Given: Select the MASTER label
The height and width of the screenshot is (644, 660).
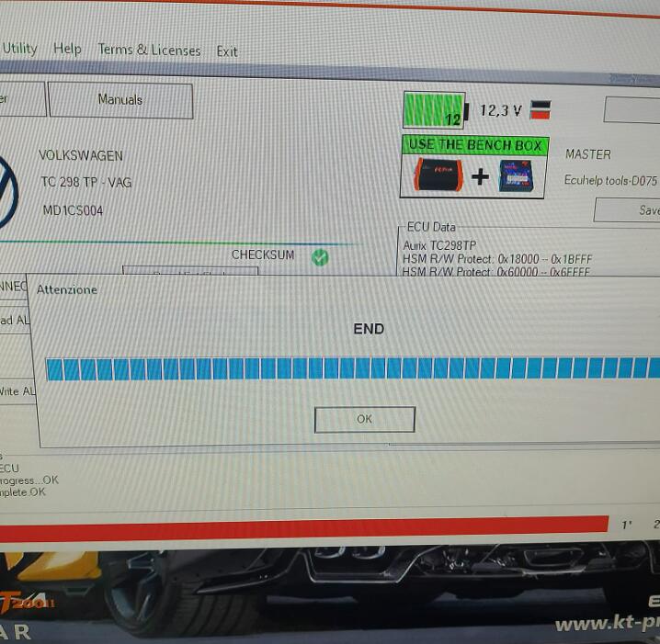Looking at the screenshot, I should coord(588,154).
